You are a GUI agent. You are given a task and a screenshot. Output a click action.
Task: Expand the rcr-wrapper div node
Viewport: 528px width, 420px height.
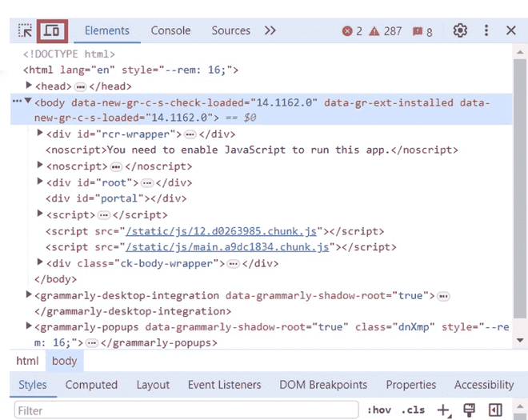40,133
